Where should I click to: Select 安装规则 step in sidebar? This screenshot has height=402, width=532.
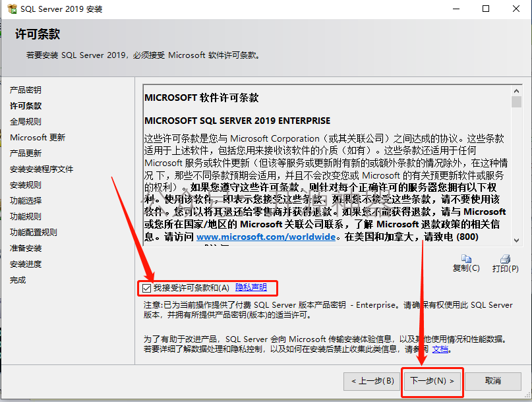pos(26,185)
